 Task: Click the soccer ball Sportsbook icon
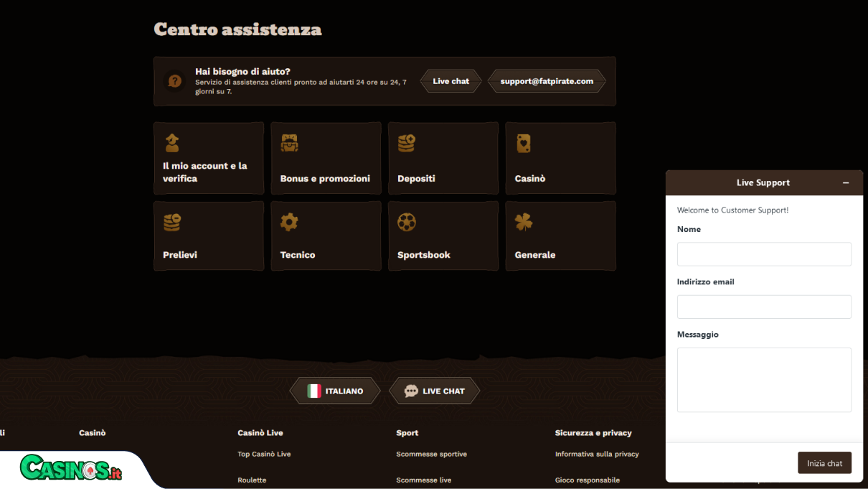[407, 222]
